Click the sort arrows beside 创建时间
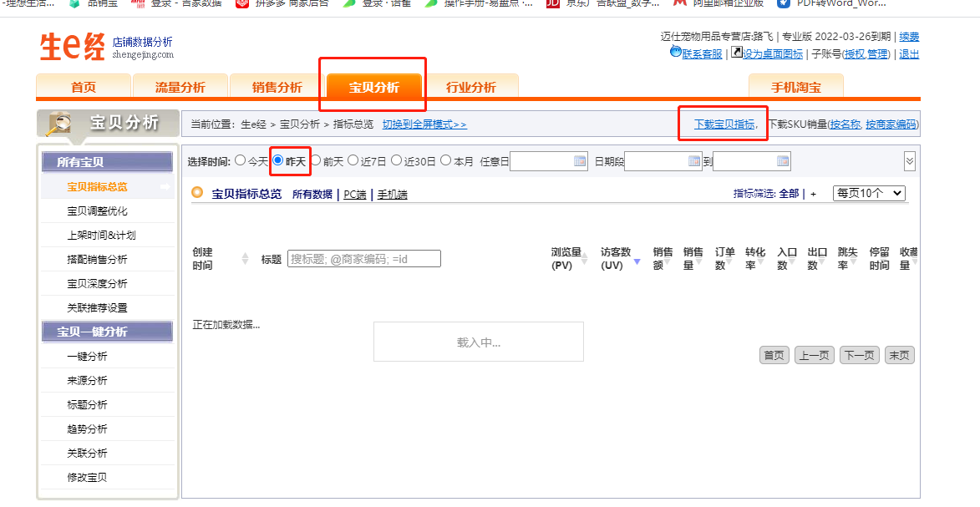 coord(245,259)
